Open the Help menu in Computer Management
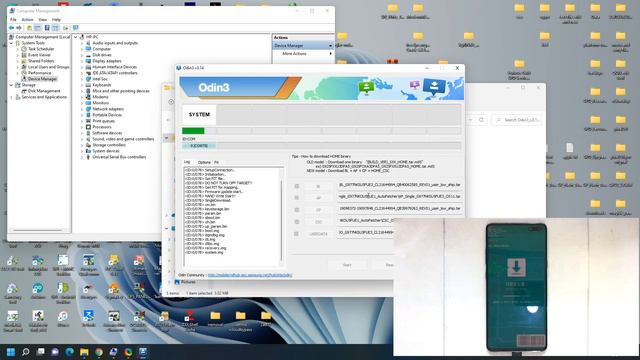The width and height of the screenshot is (640, 360). click(56, 20)
